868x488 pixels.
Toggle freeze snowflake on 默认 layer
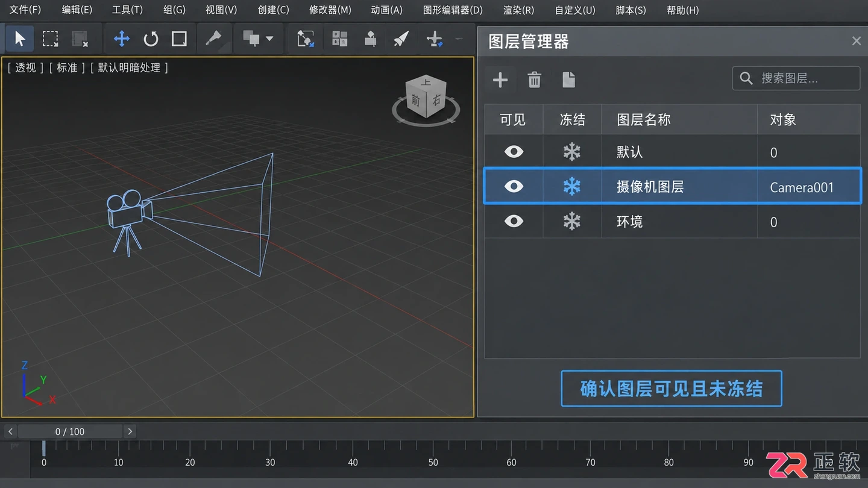click(572, 152)
